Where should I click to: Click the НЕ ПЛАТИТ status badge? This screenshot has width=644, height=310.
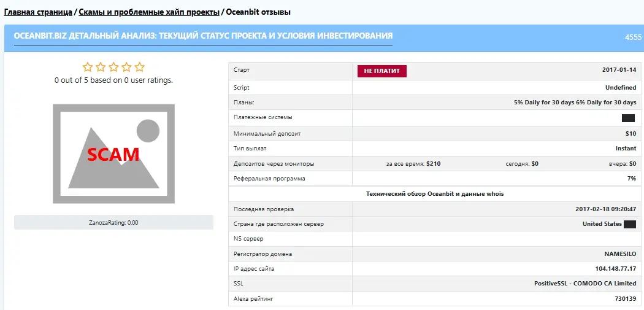click(x=382, y=71)
